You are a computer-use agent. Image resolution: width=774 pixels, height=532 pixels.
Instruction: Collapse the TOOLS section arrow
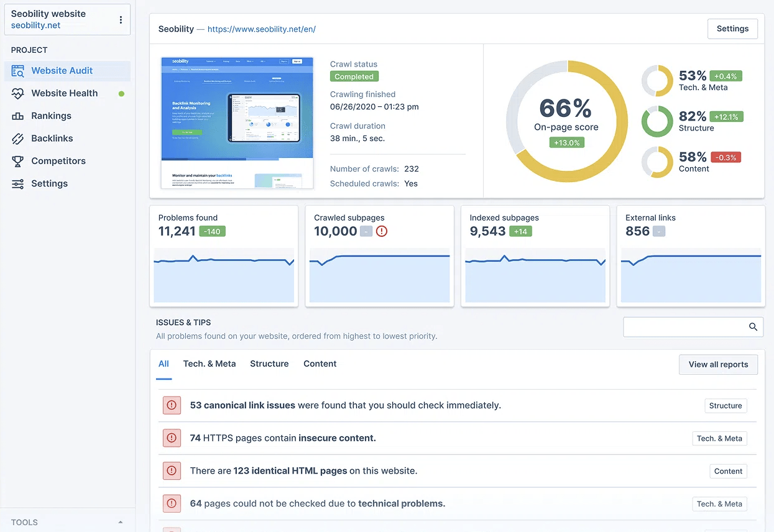[x=121, y=522]
